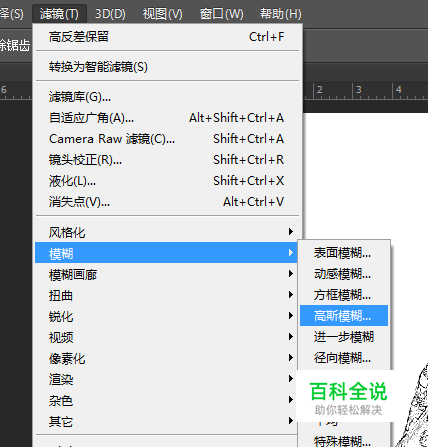Click the horizontal ruler at mark 3

coord(359,90)
